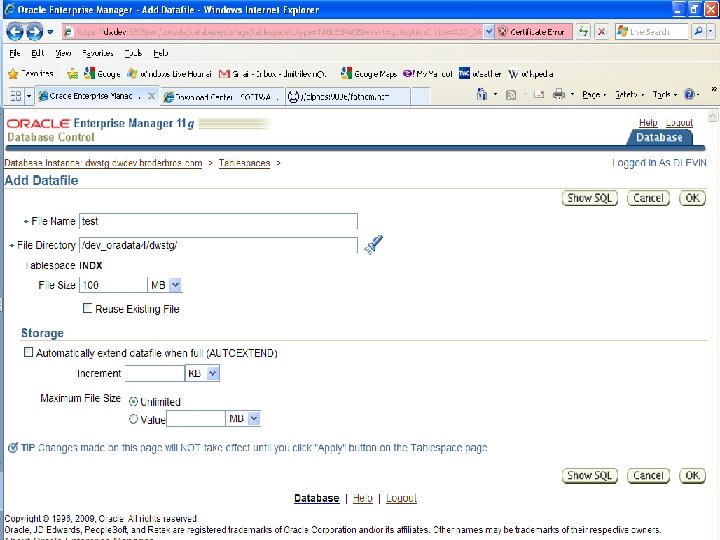Open the Google Maps favorite
720x540 pixels.
369,73
